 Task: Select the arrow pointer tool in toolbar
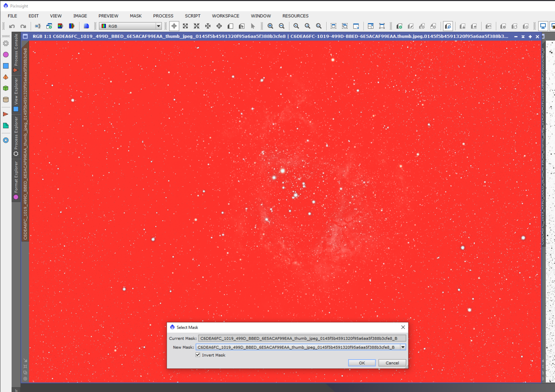pos(253,26)
